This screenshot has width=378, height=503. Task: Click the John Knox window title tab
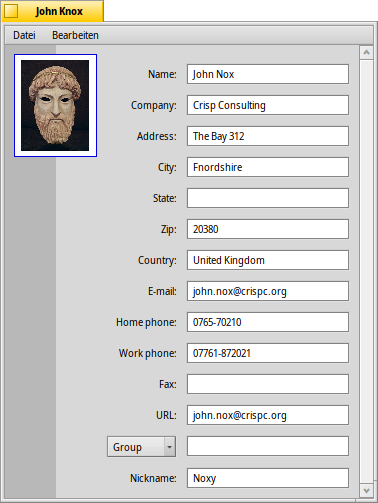point(53,11)
